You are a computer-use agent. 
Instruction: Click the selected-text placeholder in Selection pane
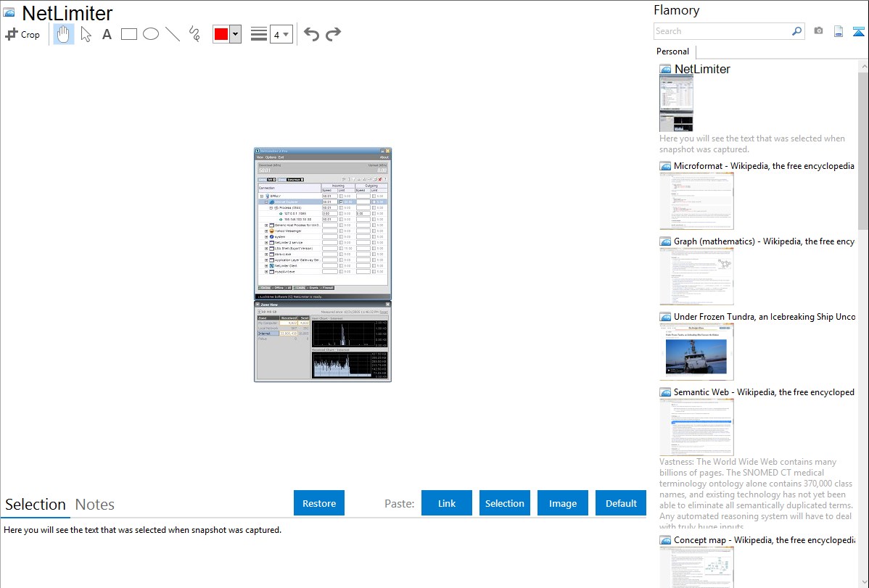point(142,530)
